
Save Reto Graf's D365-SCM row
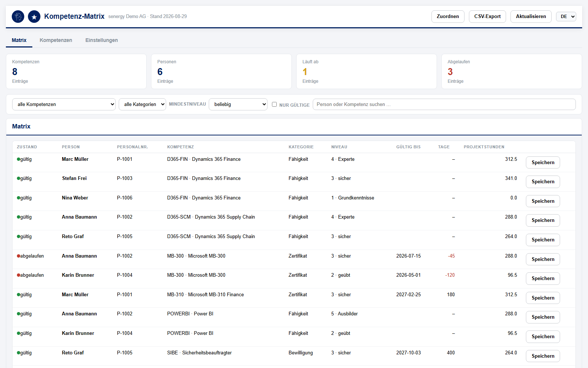coord(543,240)
